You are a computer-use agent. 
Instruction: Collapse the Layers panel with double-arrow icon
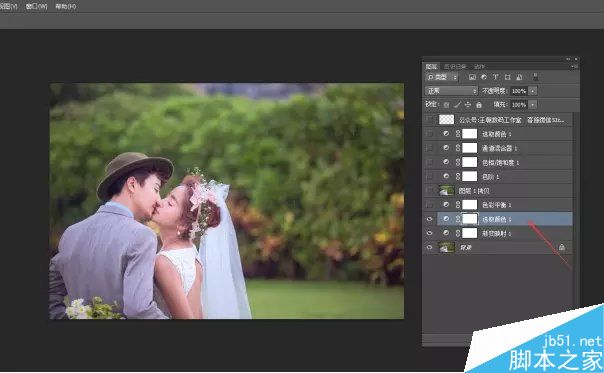(568, 59)
